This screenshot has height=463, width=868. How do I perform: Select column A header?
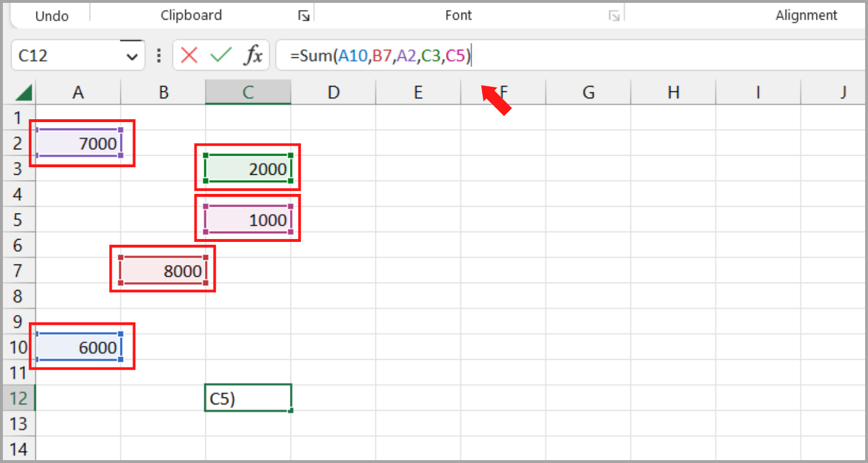[x=78, y=92]
